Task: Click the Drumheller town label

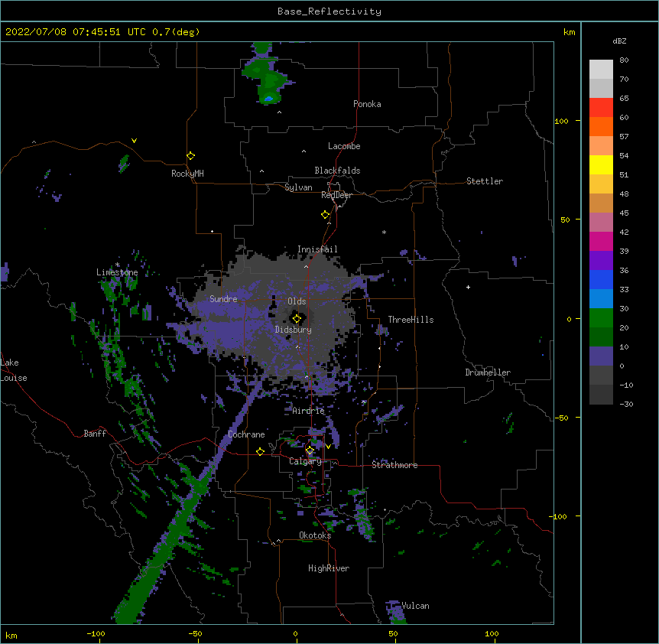Action: click(488, 372)
